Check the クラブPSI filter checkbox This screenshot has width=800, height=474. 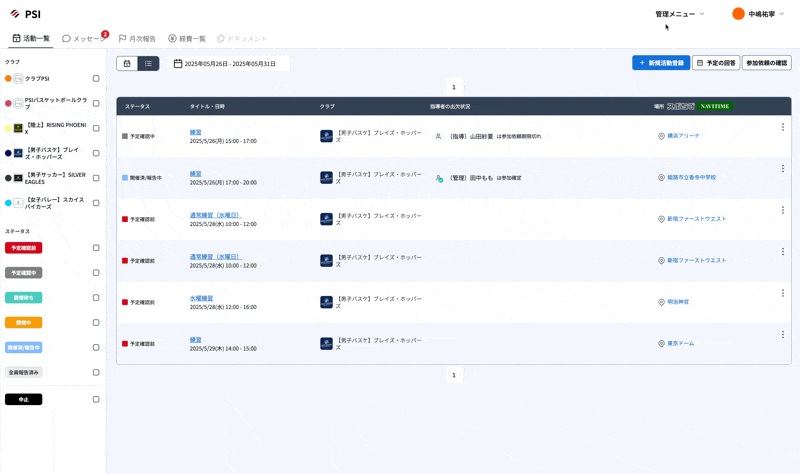pyautogui.click(x=96, y=78)
